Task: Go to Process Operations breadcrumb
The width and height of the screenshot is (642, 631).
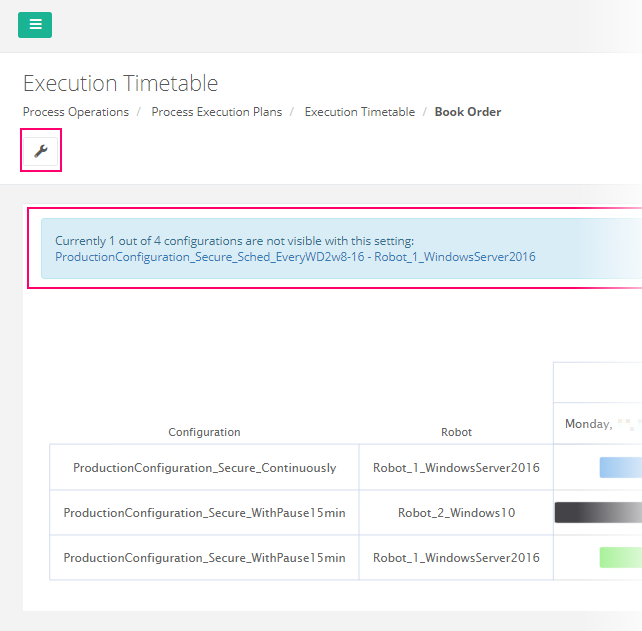Action: pos(76,112)
